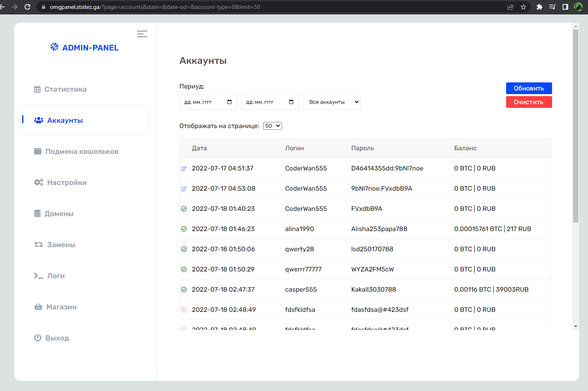The width and height of the screenshot is (588, 391).
Task: Open the calendar picker in the first date field
Action: 229,102
